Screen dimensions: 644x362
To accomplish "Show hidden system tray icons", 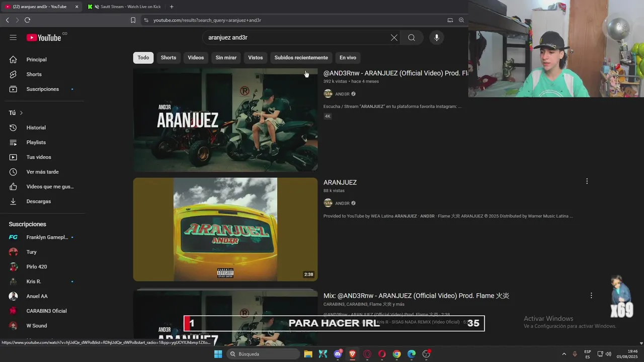I will tap(563, 354).
